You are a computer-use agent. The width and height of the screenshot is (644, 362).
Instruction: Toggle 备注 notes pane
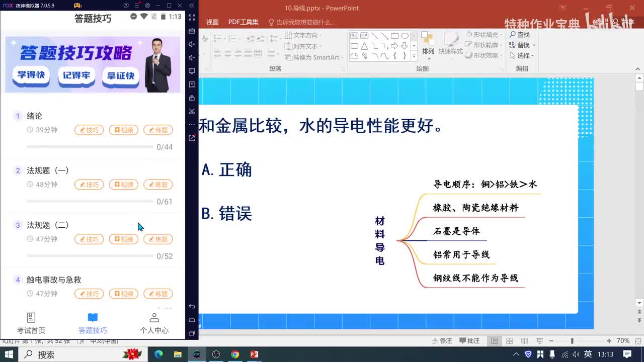point(442,341)
